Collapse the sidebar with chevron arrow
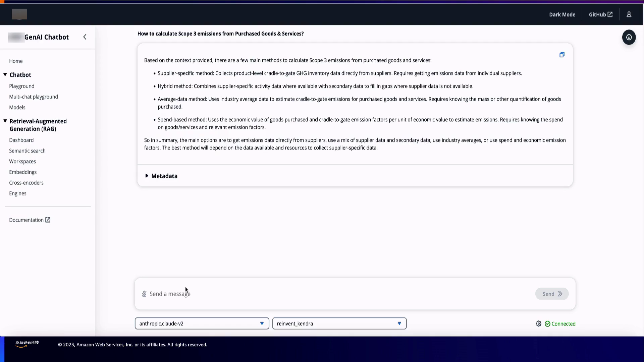 tap(85, 37)
